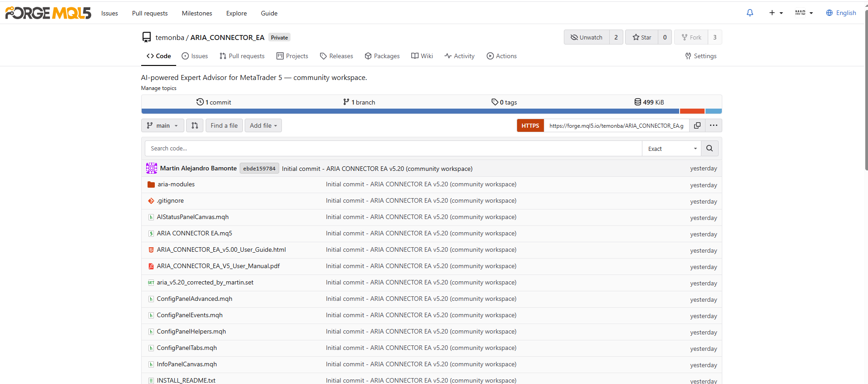Click the language globe icon

click(829, 13)
